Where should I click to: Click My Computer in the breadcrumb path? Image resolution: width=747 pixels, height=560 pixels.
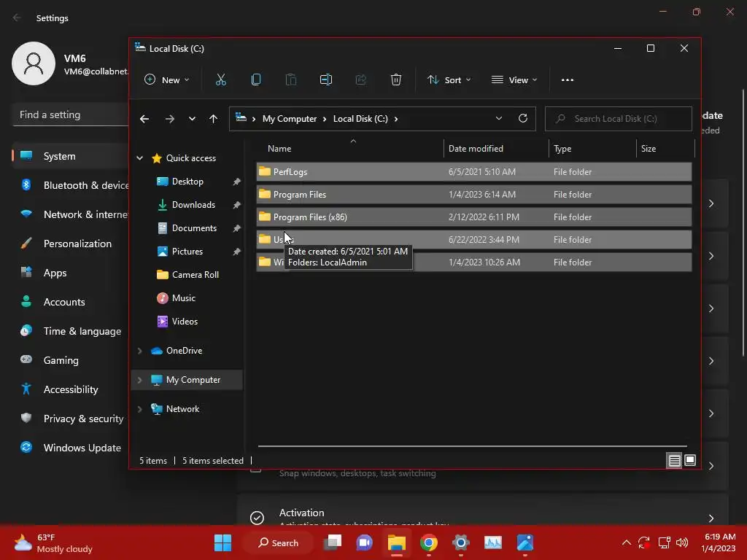click(x=290, y=119)
